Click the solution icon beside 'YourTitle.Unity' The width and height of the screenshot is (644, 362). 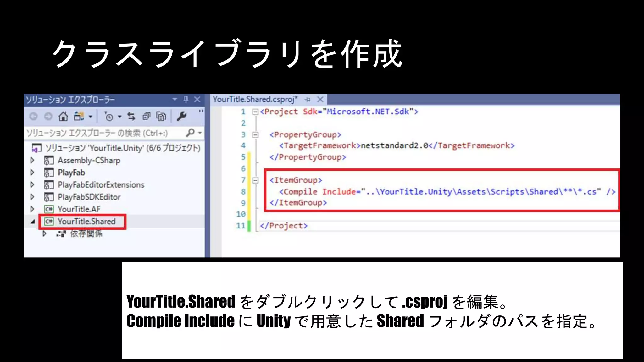tap(37, 148)
